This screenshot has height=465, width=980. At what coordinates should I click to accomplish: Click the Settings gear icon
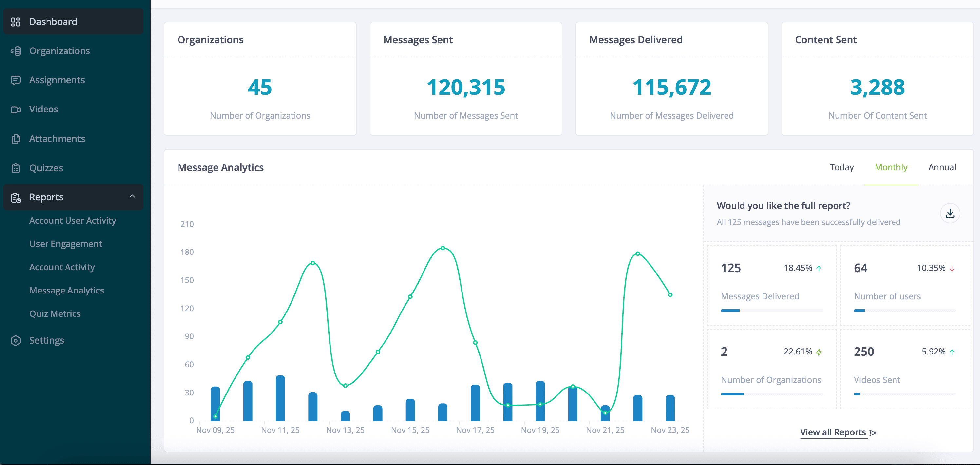(x=16, y=340)
